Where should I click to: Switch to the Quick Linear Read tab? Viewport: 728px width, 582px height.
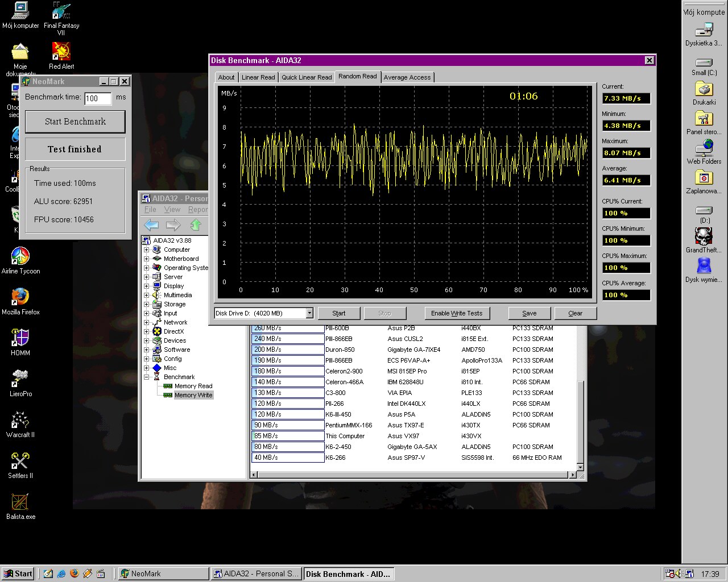(x=307, y=77)
